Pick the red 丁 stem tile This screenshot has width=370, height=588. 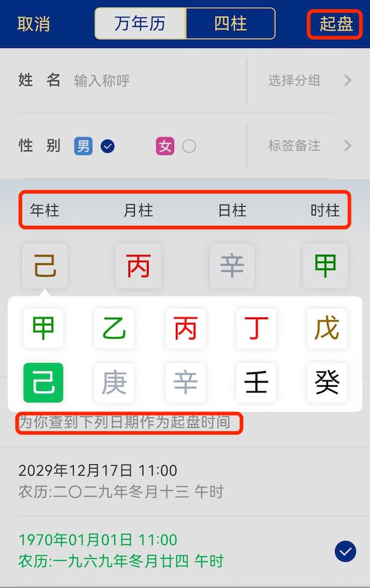(x=256, y=328)
